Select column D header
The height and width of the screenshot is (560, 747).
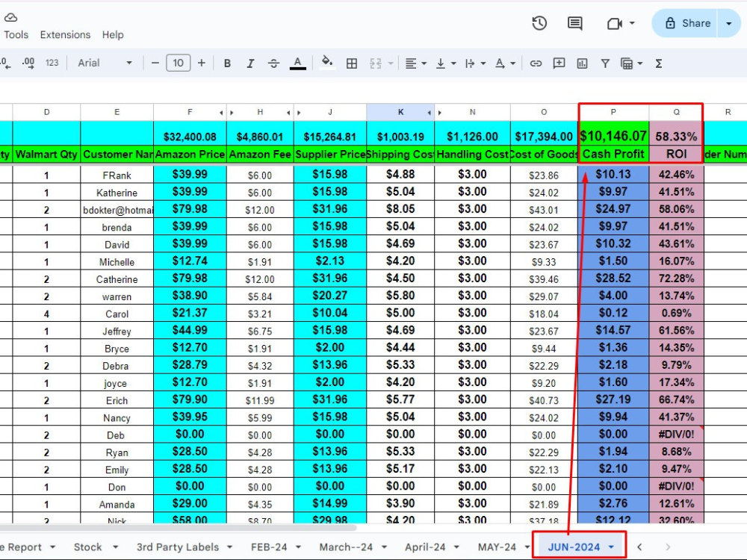pyautogui.click(x=46, y=112)
